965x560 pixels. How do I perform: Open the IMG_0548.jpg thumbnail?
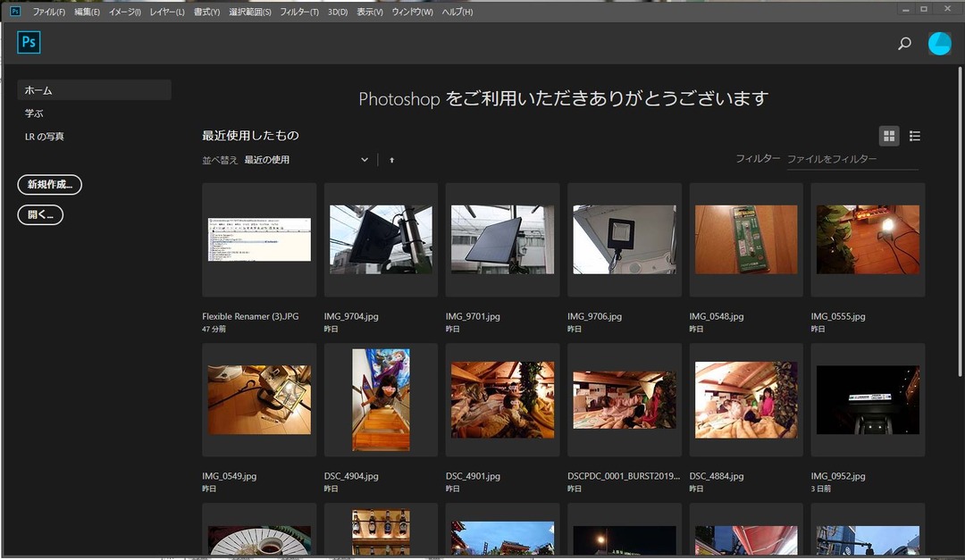pyautogui.click(x=746, y=239)
